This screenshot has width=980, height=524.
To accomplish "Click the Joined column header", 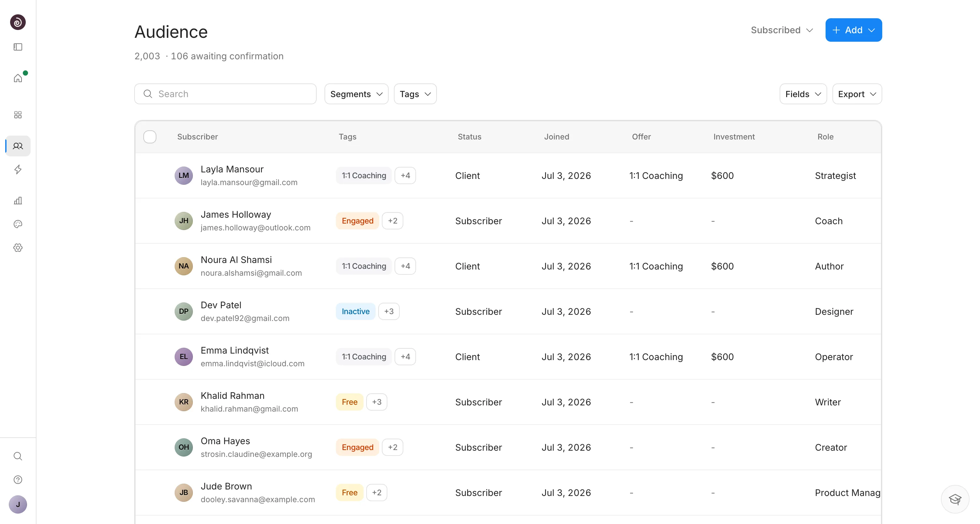I will pyautogui.click(x=556, y=137).
